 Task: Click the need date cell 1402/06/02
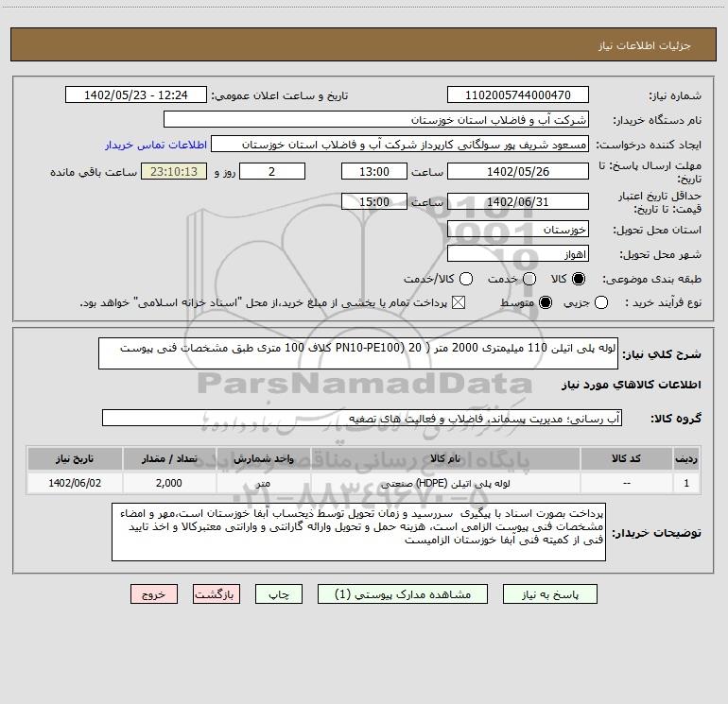pyautogui.click(x=75, y=483)
